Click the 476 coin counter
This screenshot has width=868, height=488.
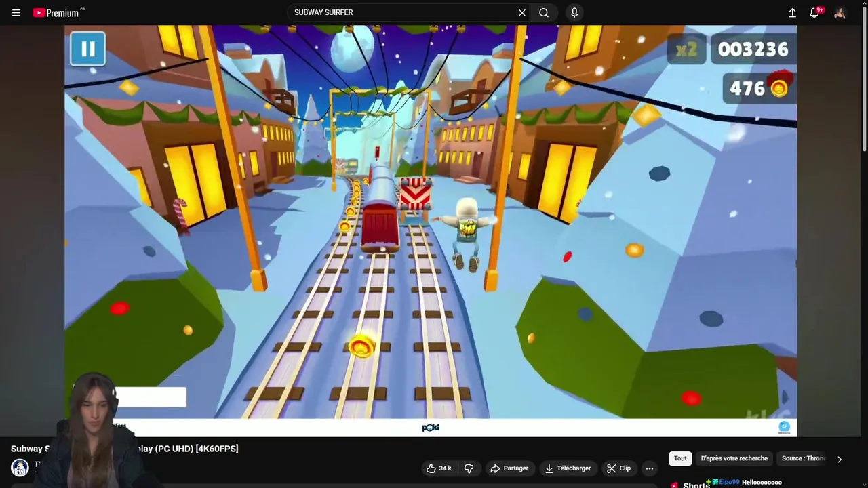(759, 89)
